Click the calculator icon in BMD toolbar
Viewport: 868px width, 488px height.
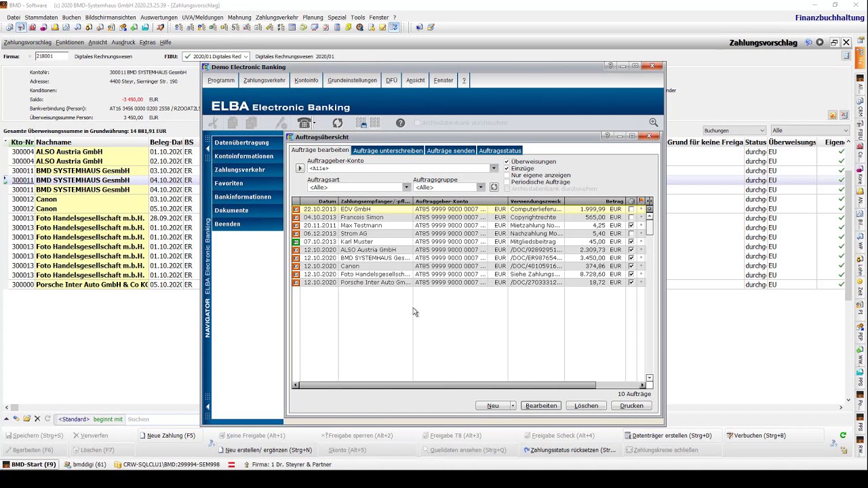pos(337,28)
